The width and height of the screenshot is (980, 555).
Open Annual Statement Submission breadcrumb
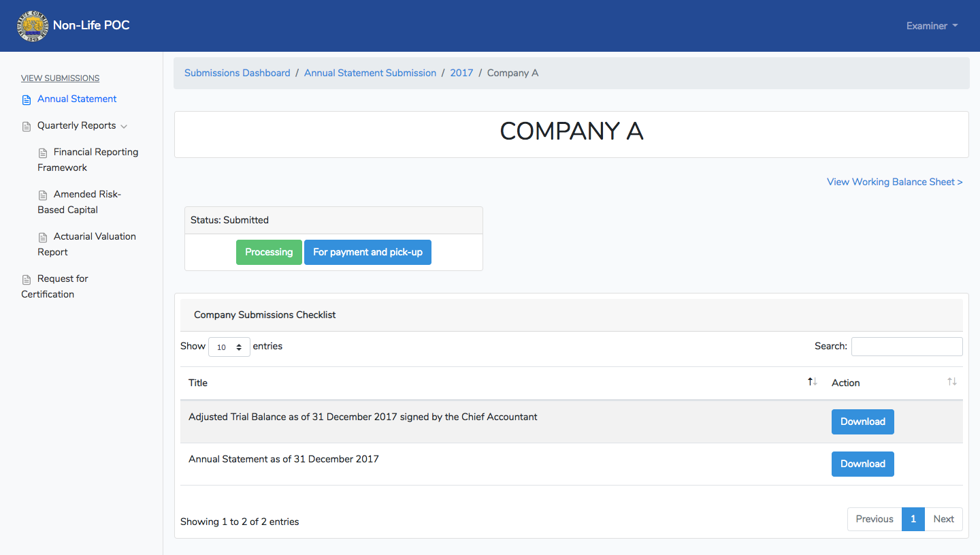(x=370, y=73)
